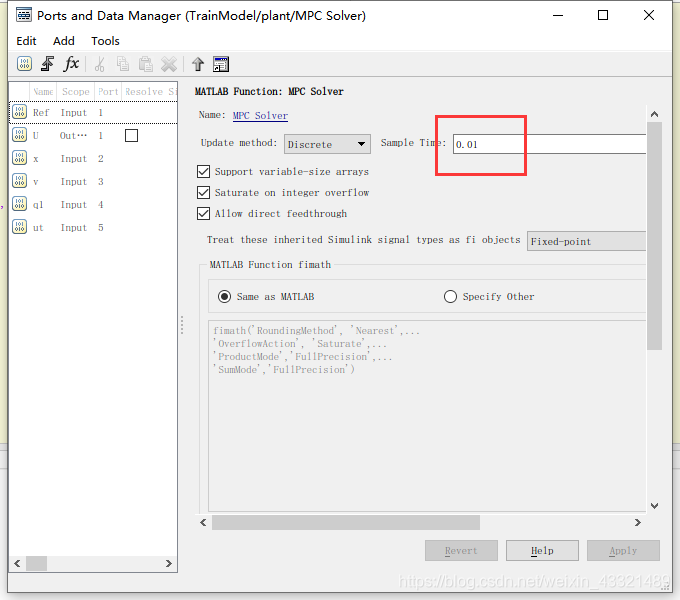The height and width of the screenshot is (600, 680).
Task: Open the Fixed-point signal types dropdown
Action: point(586,241)
